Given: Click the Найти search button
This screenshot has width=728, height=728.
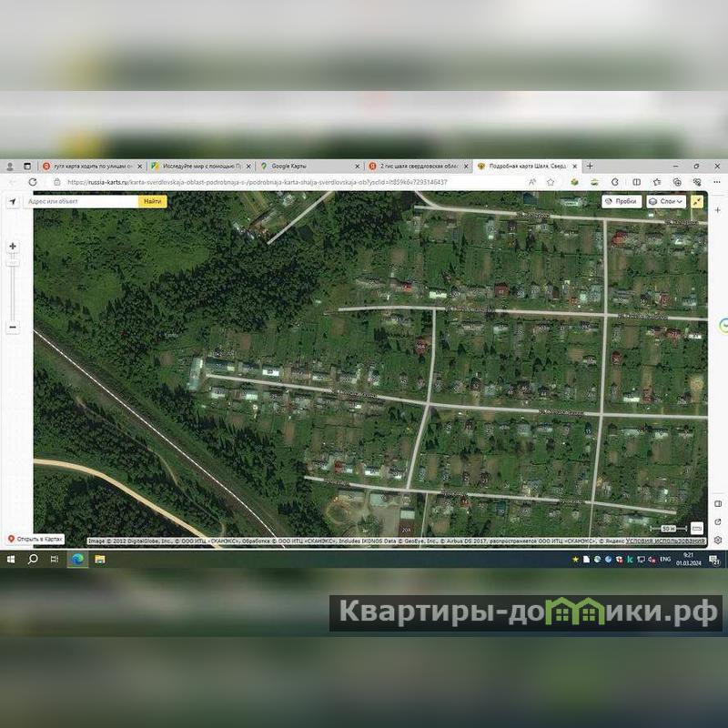Looking at the screenshot, I should point(153,201).
